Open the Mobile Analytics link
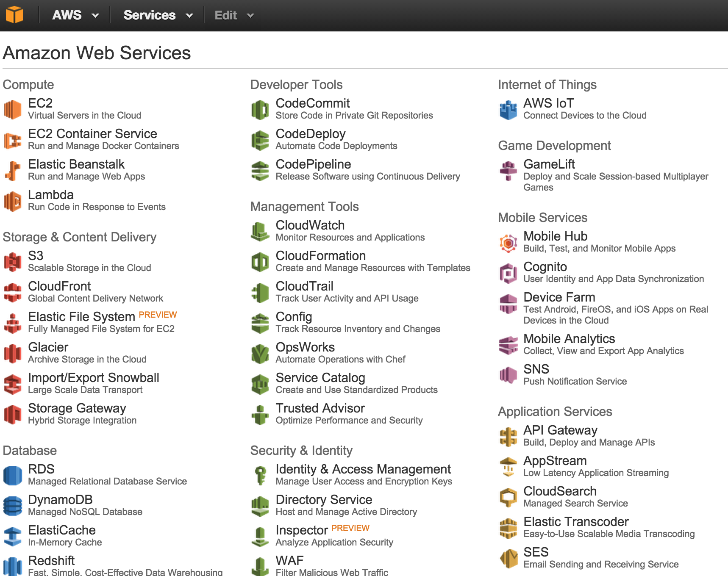 pos(569,338)
